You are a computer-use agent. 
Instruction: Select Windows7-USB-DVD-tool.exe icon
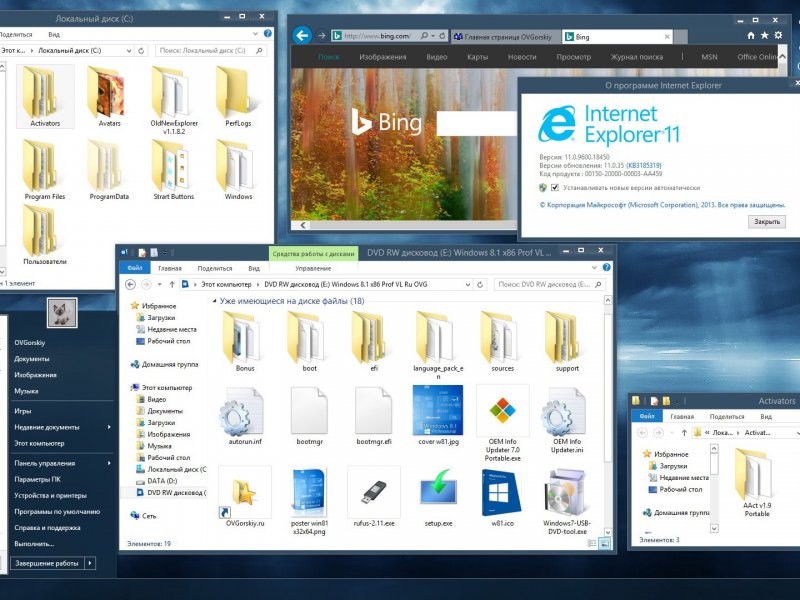coord(566,493)
